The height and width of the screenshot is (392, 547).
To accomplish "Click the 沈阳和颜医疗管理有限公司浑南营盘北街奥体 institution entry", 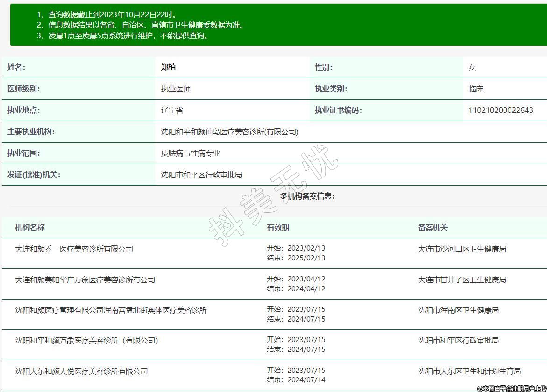I will click(x=111, y=310).
